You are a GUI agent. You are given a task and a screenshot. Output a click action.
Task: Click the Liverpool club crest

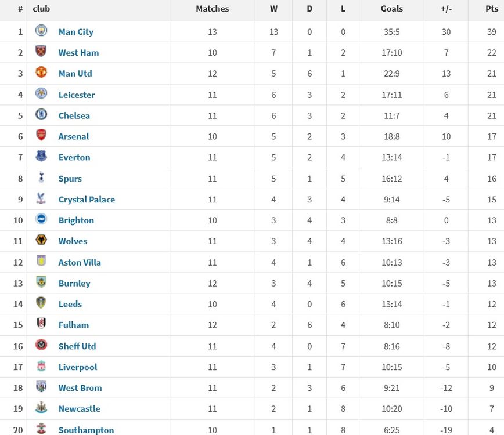[41, 367]
